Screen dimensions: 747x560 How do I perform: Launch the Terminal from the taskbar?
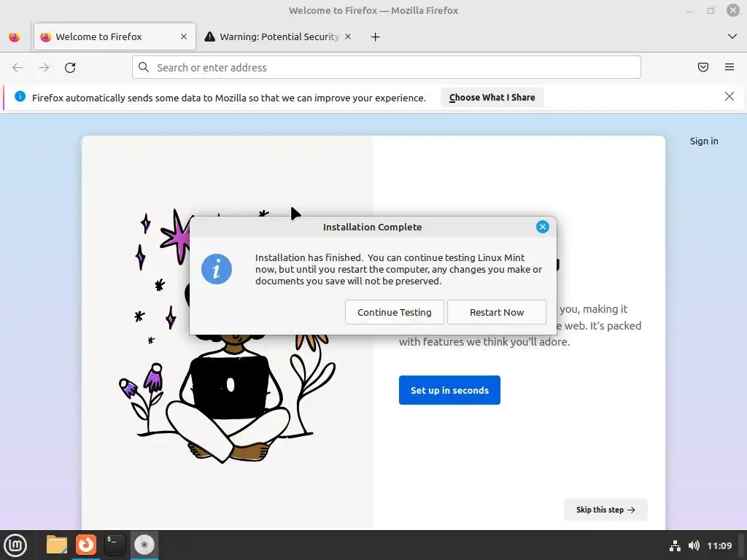point(115,545)
